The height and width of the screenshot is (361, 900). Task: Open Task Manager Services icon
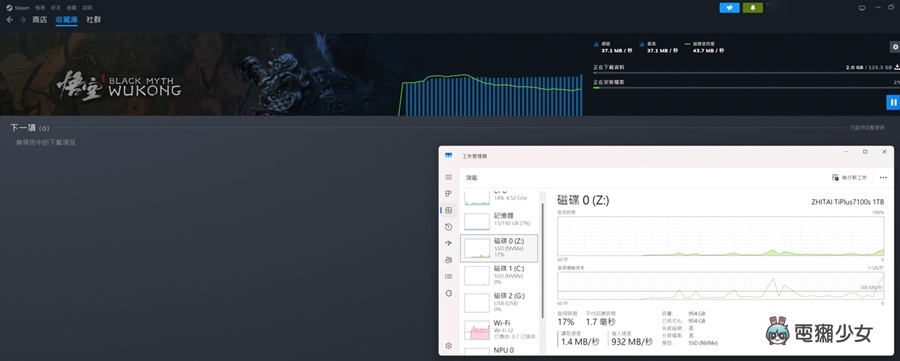coord(449,293)
